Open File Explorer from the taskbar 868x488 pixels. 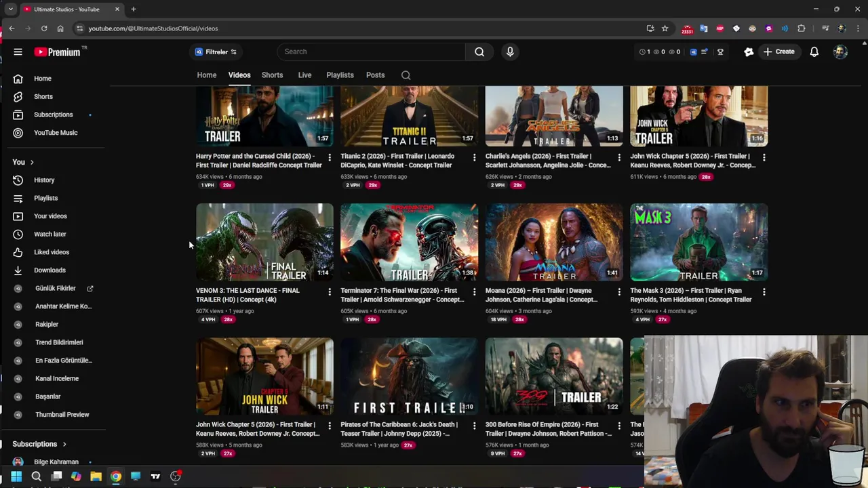[96, 476]
